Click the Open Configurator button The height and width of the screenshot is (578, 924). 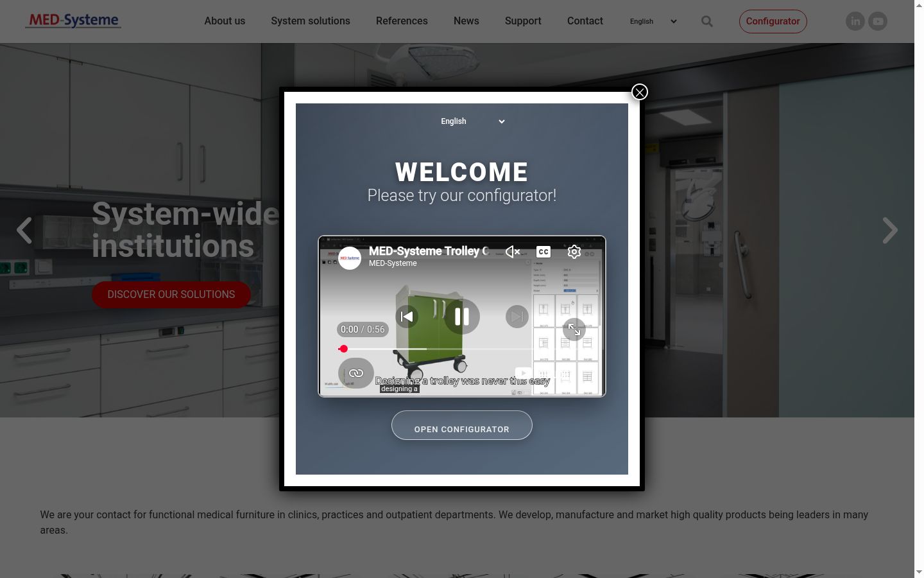tap(462, 425)
